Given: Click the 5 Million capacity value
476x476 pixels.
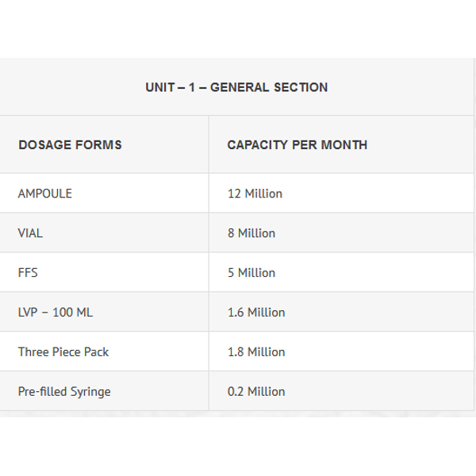Looking at the screenshot, I should click(251, 273).
